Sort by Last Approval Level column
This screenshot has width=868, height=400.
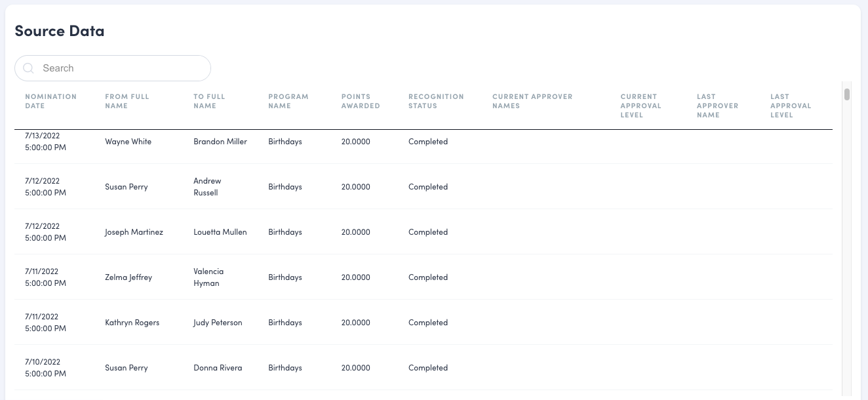pyautogui.click(x=790, y=106)
